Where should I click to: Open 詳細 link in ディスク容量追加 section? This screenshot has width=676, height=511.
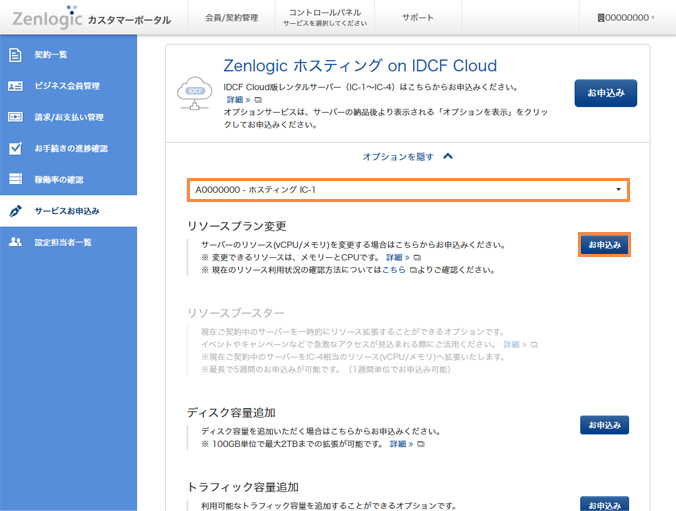(401, 444)
